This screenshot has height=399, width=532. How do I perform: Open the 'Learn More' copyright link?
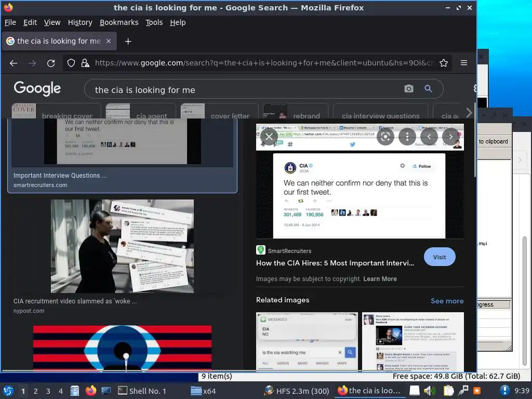(380, 279)
